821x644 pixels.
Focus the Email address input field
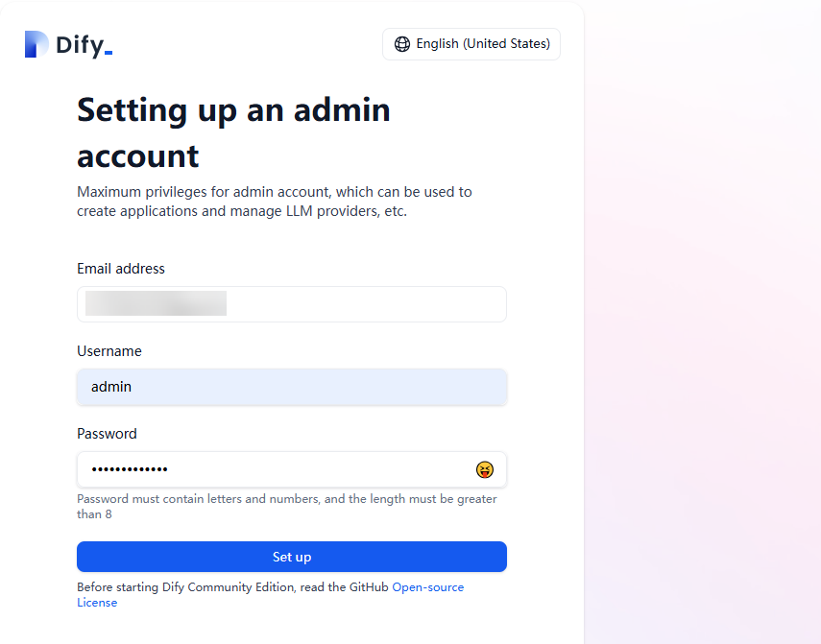(x=292, y=304)
